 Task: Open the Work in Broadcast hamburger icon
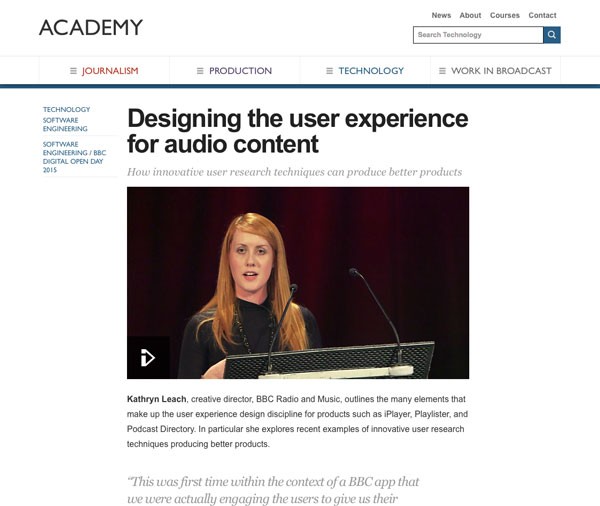tap(442, 71)
